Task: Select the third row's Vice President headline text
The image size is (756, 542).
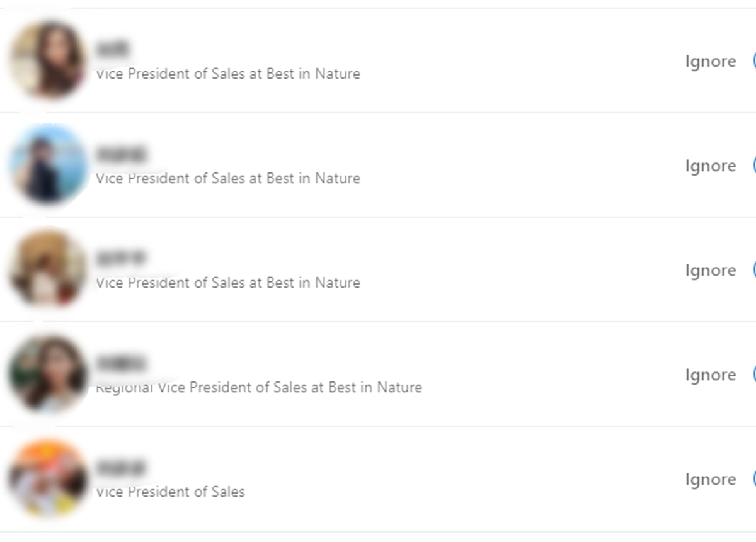Action: click(x=228, y=283)
